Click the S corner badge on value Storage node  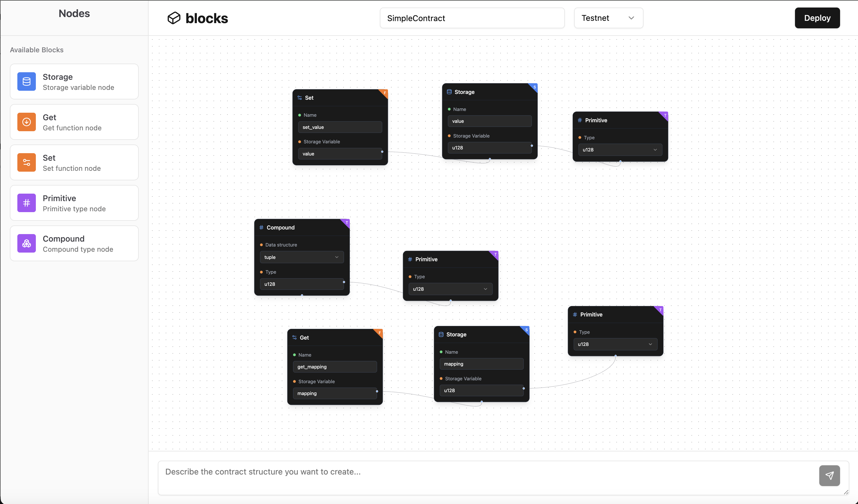click(x=534, y=87)
